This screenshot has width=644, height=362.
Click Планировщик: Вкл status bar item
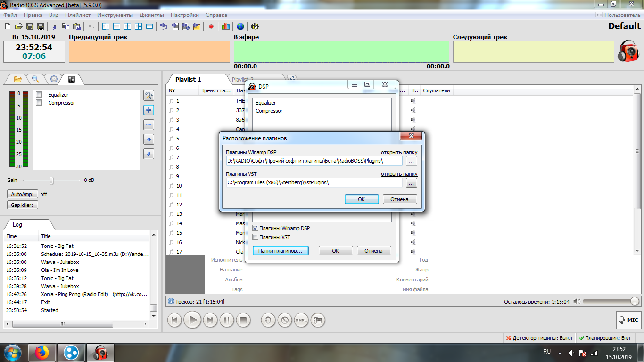[604, 338]
